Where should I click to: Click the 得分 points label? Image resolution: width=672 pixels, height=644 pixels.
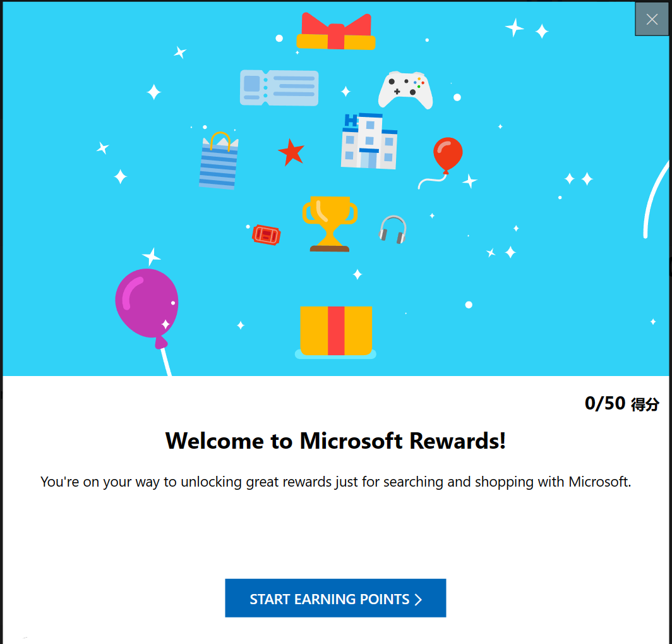(646, 404)
